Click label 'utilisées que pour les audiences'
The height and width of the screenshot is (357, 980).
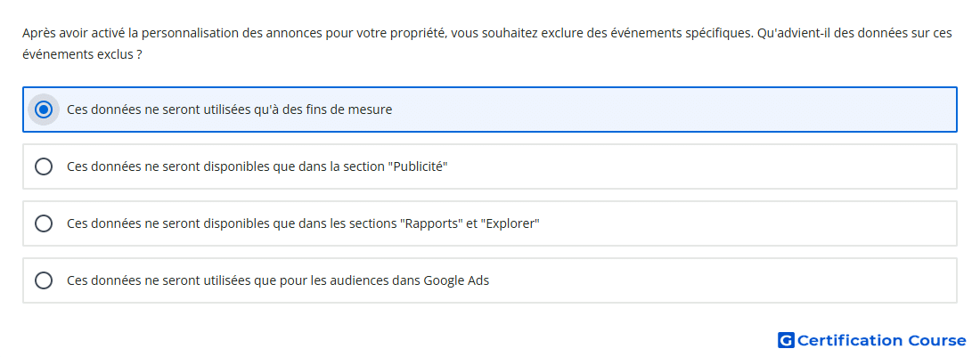[x=277, y=280]
